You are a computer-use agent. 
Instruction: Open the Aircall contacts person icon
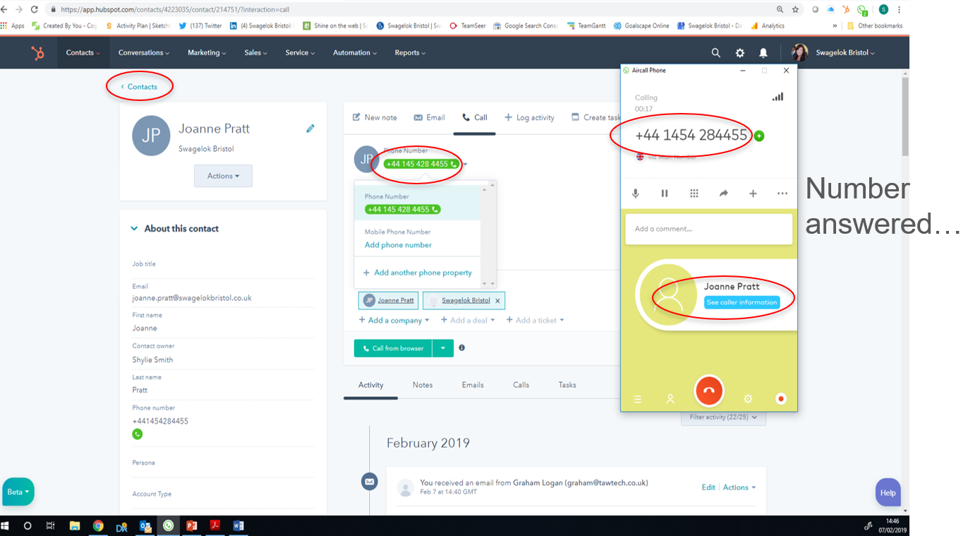[670, 399]
